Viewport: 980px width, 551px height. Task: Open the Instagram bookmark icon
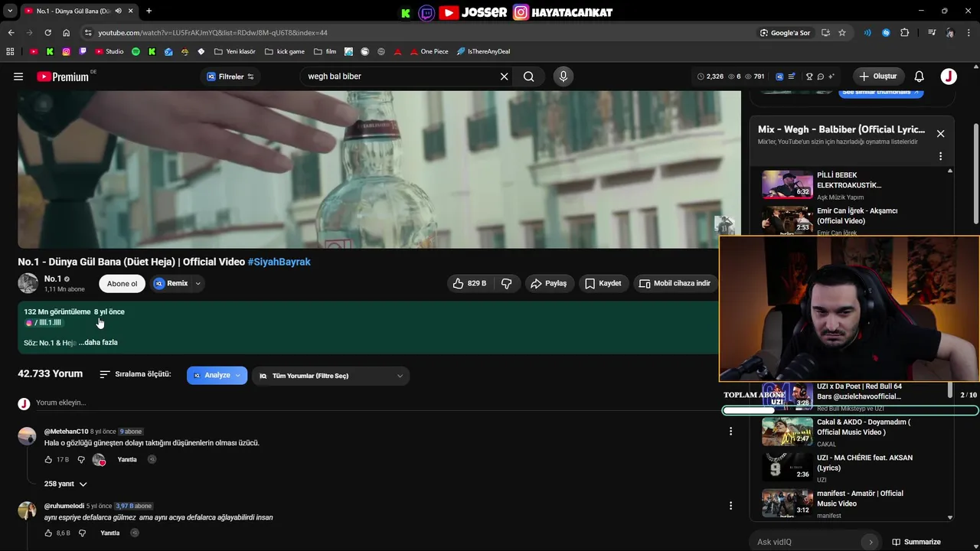(66, 51)
